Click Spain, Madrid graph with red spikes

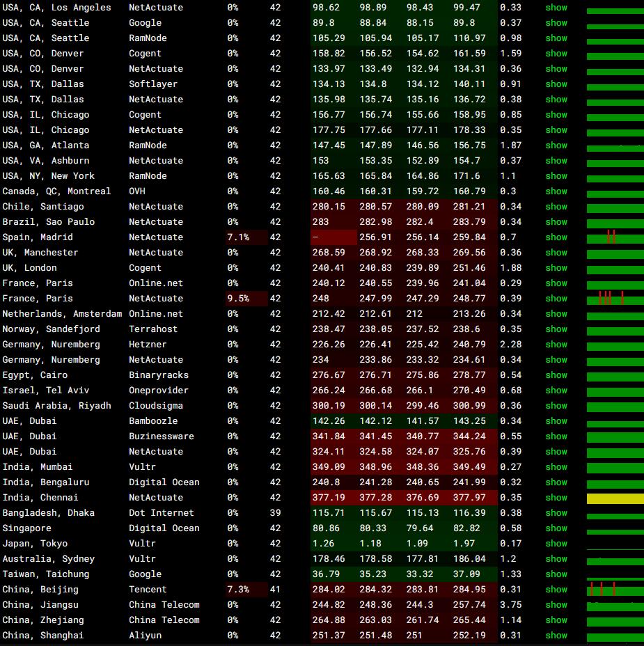pos(615,237)
